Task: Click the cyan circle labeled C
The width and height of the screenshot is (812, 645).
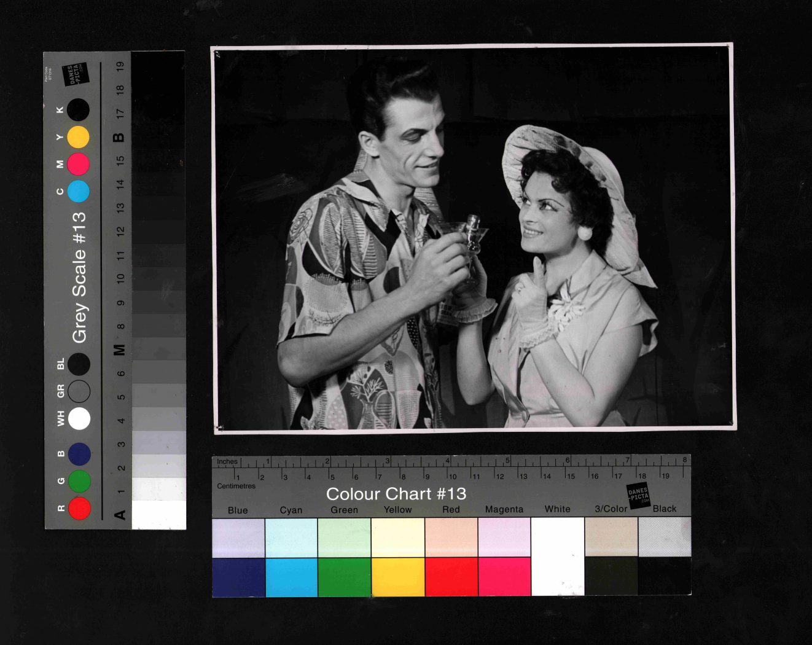Action: (78, 192)
